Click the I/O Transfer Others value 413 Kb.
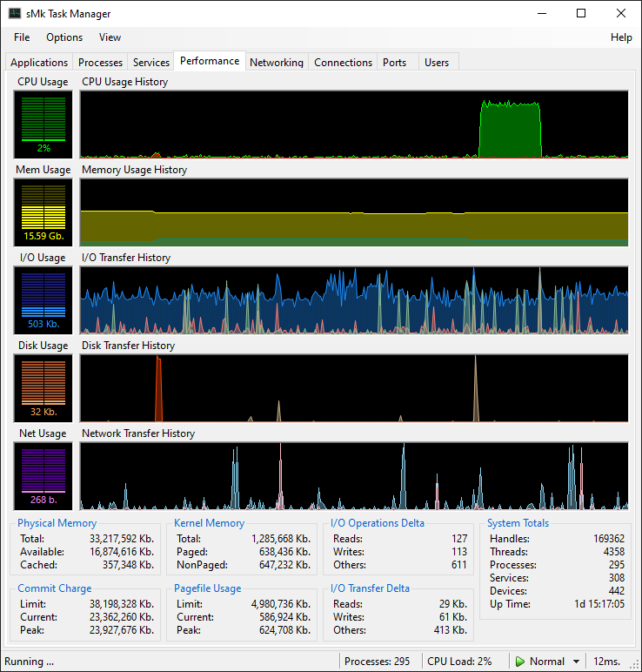The image size is (642, 672). (x=451, y=630)
